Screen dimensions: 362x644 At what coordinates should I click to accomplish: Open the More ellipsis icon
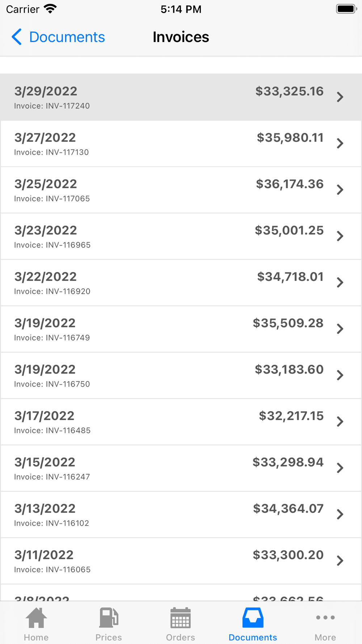325,618
